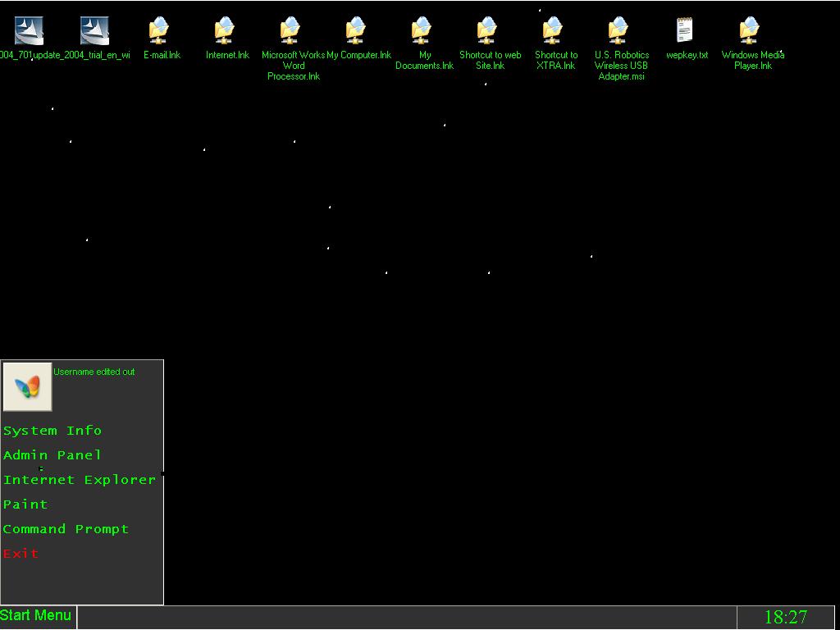Open My Documents.lnk desktop icon
Image resolution: width=840 pixels, height=630 pixels.
coord(422,32)
